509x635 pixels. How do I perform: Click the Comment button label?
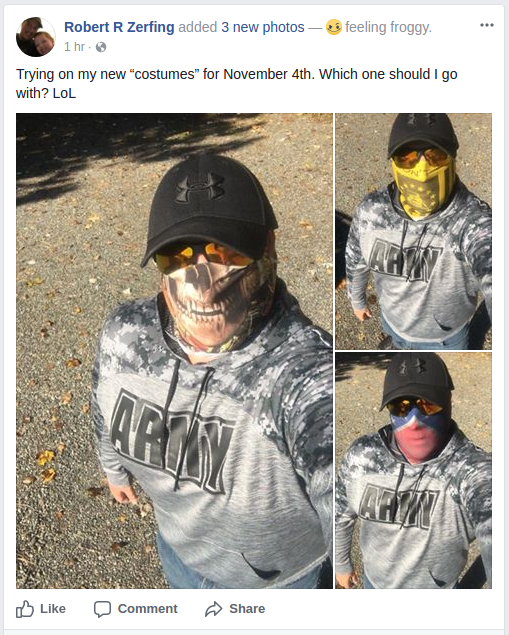click(x=147, y=609)
